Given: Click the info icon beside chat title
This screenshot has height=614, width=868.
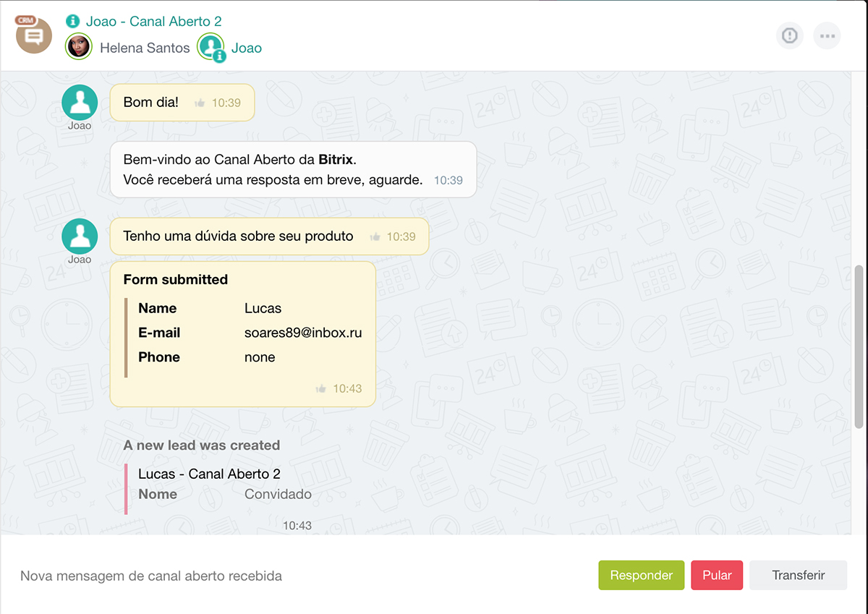Looking at the screenshot, I should point(72,22).
